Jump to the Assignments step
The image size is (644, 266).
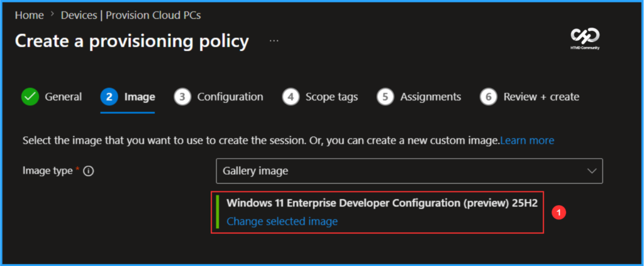click(x=419, y=97)
